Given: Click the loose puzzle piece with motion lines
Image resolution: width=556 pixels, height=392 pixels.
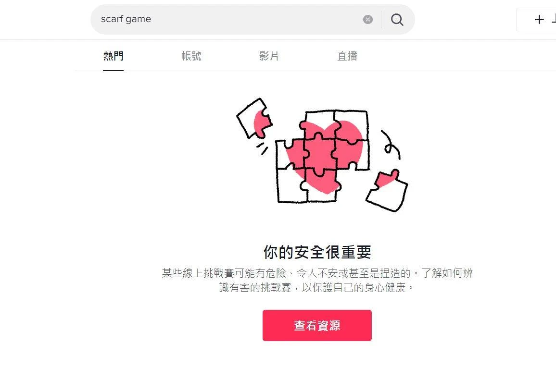Looking at the screenshot, I should (x=254, y=118).
